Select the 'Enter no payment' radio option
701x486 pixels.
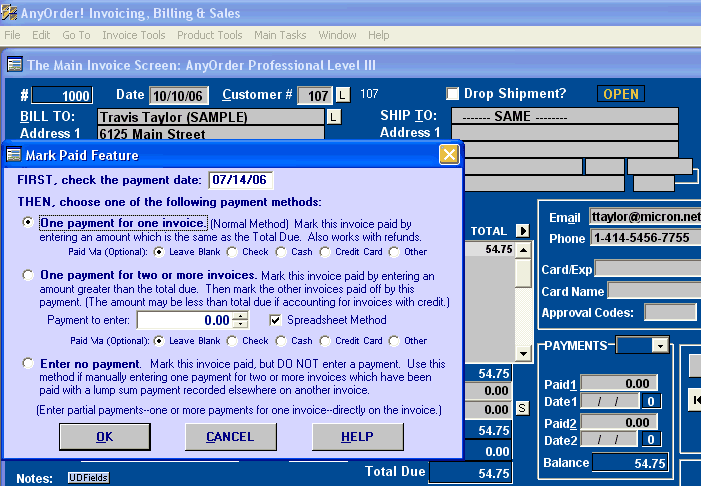[x=28, y=363]
